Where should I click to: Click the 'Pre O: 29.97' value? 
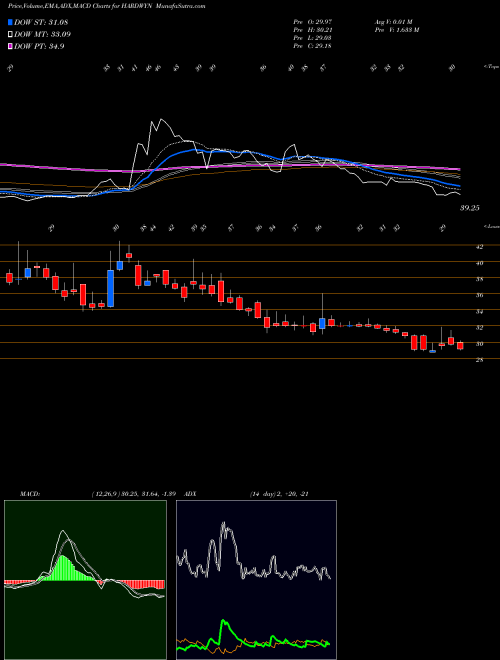314,21
